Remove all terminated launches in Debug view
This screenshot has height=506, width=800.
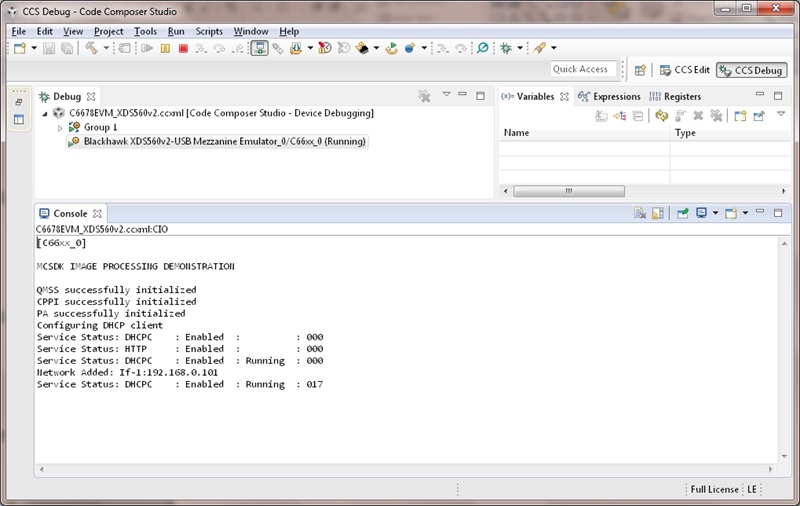coord(424,96)
